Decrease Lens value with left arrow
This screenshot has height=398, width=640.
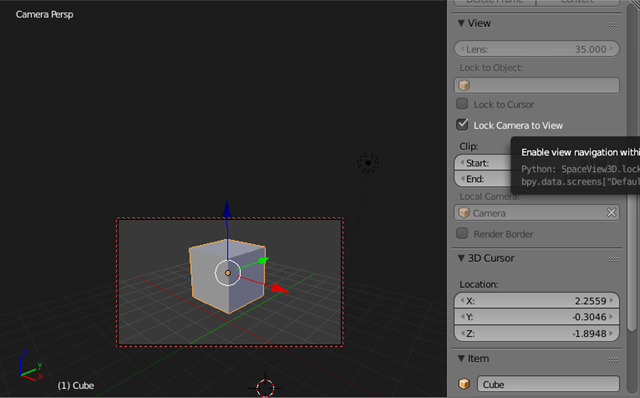pos(462,49)
